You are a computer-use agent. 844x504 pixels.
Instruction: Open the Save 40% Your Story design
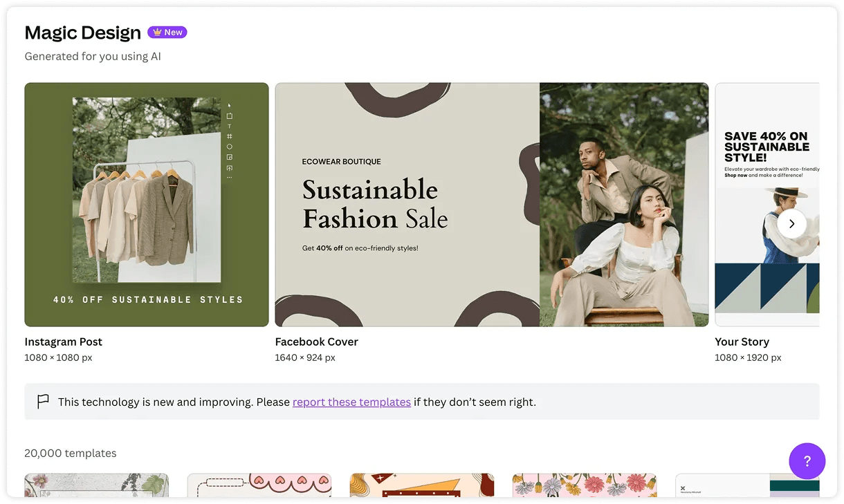point(767,205)
